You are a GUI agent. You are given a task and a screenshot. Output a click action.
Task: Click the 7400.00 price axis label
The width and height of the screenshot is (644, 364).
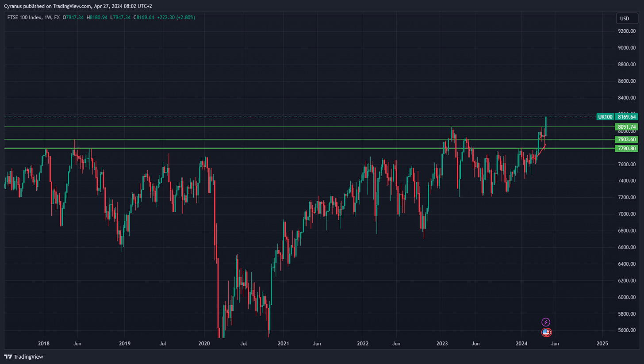pyautogui.click(x=627, y=181)
